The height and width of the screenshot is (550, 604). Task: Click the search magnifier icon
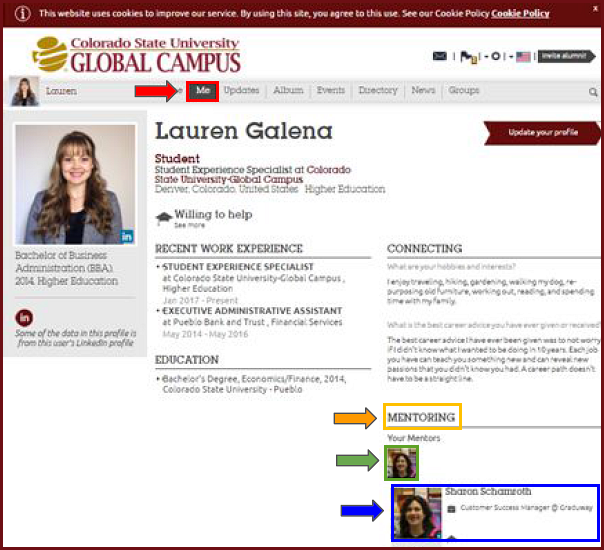[593, 92]
